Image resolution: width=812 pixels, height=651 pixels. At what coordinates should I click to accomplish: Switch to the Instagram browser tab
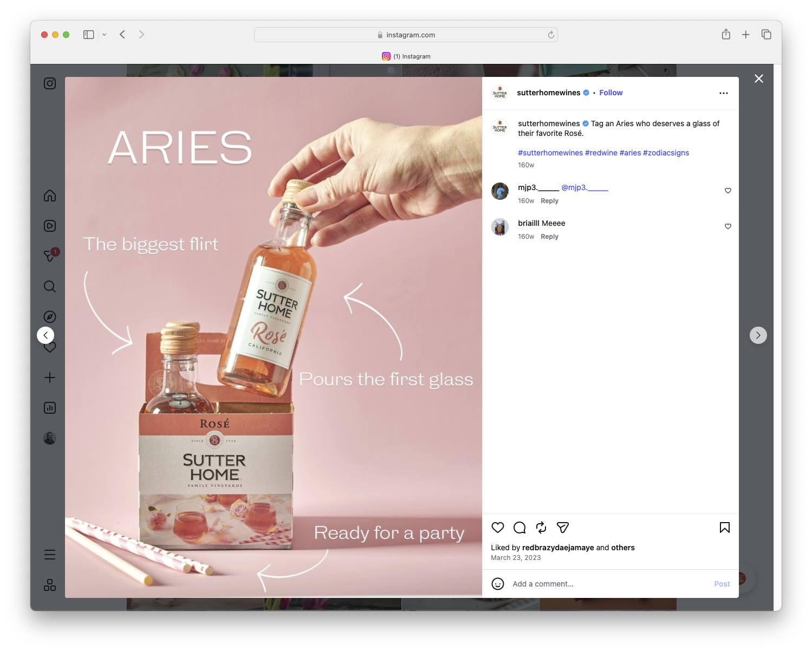point(406,56)
